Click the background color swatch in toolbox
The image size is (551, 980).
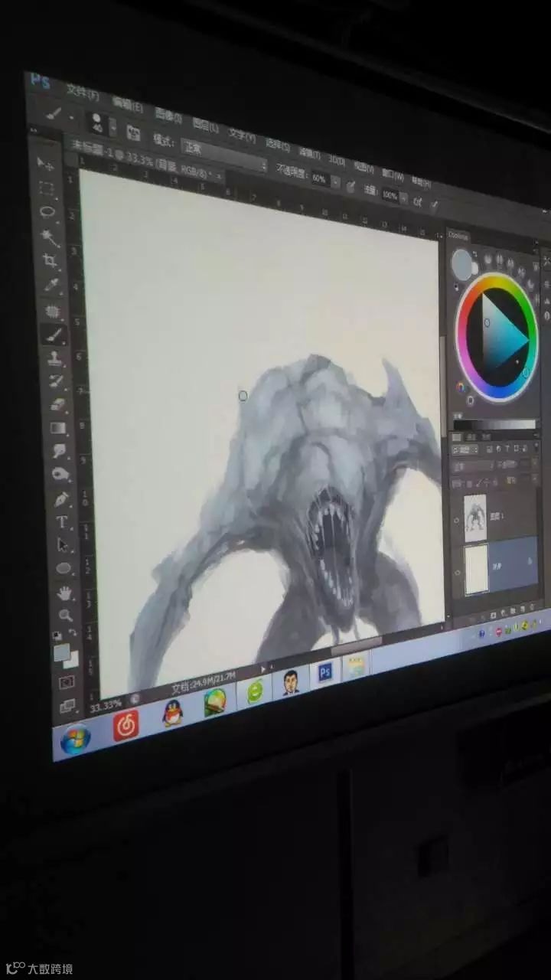click(x=72, y=660)
